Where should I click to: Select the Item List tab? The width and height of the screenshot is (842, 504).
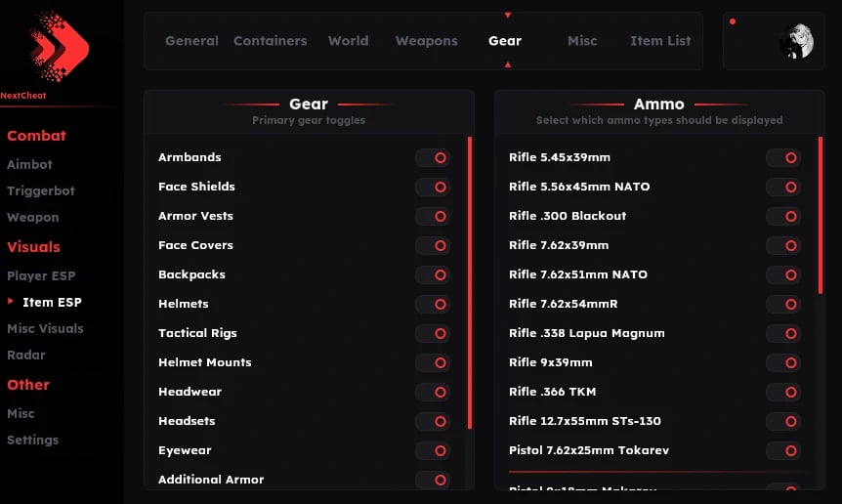pyautogui.click(x=660, y=41)
